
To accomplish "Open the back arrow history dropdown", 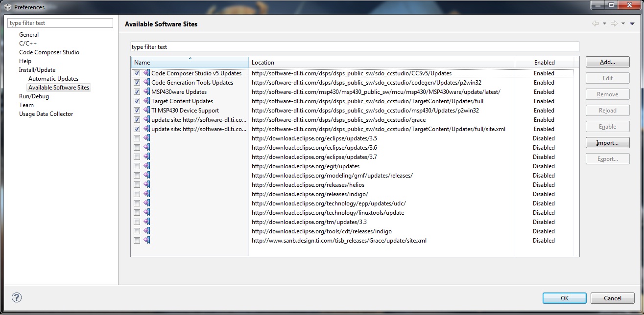I will (604, 23).
